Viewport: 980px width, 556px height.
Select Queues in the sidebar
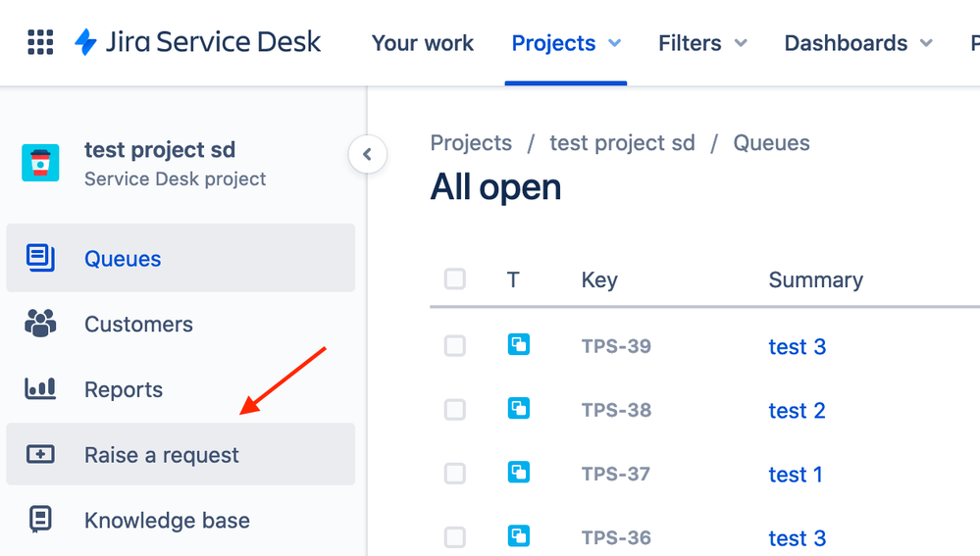[181, 258]
